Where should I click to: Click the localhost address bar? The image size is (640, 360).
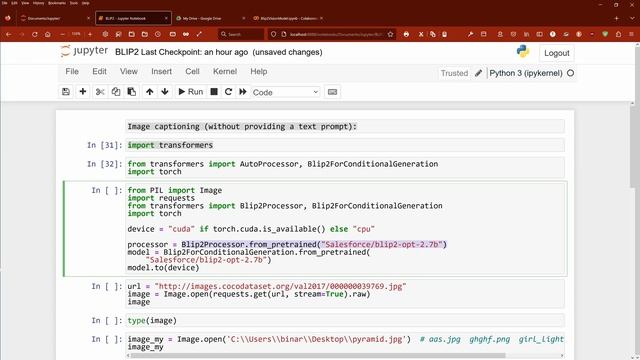pyautogui.click(x=331, y=34)
